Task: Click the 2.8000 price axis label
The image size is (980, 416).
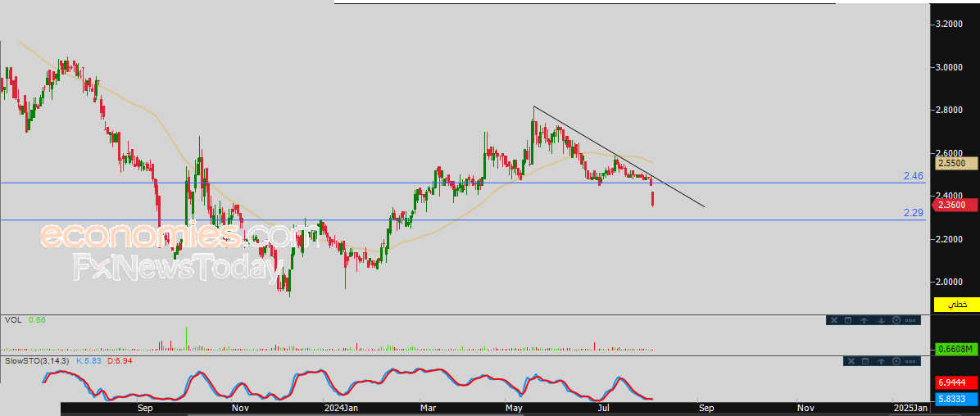Action: pyautogui.click(x=948, y=110)
